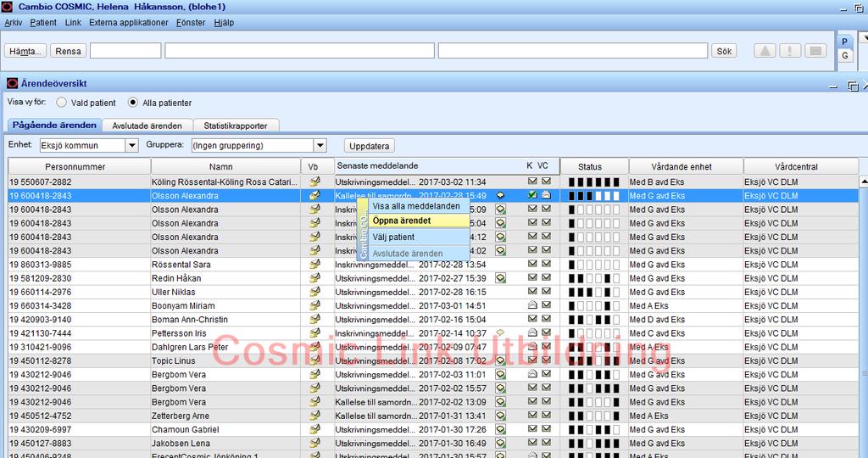Click K envelope icon for Köling row
Screen dimensions: 868x458
pyautogui.click(x=532, y=182)
